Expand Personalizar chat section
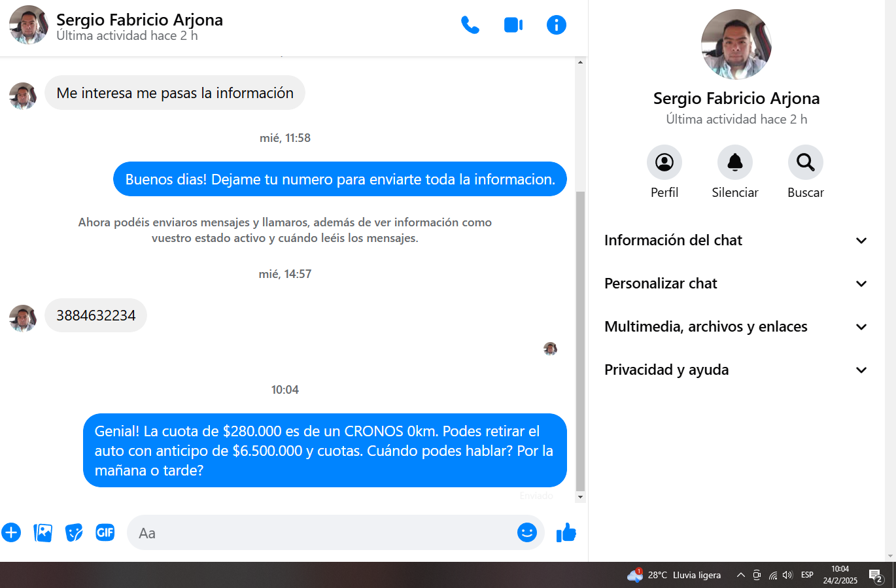 736,283
